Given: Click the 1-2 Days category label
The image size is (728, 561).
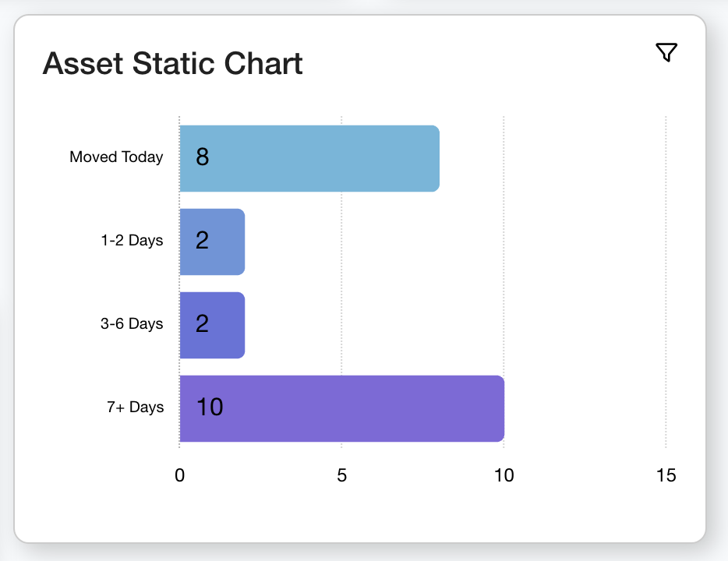Looking at the screenshot, I should [x=132, y=241].
